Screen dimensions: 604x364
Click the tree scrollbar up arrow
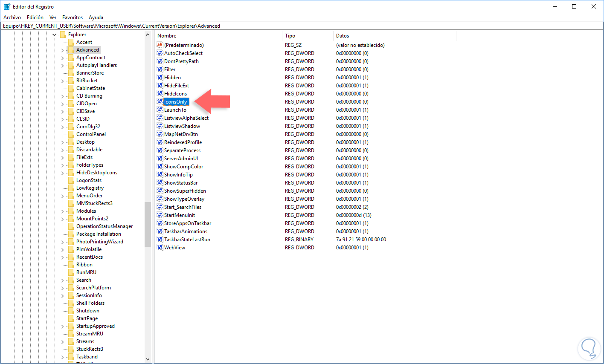[x=148, y=35]
